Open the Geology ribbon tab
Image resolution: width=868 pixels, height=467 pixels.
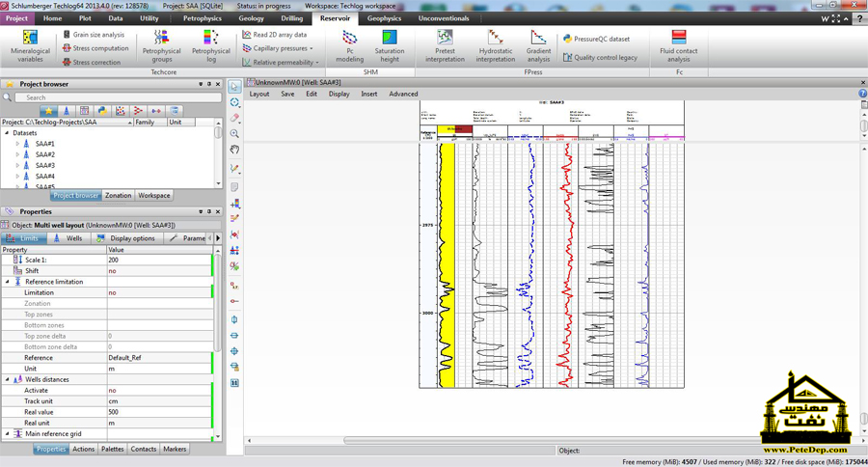coord(251,18)
